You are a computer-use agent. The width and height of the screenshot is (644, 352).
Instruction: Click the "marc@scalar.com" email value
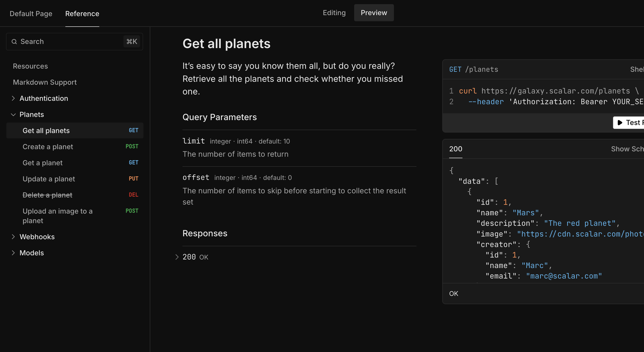[564, 276]
